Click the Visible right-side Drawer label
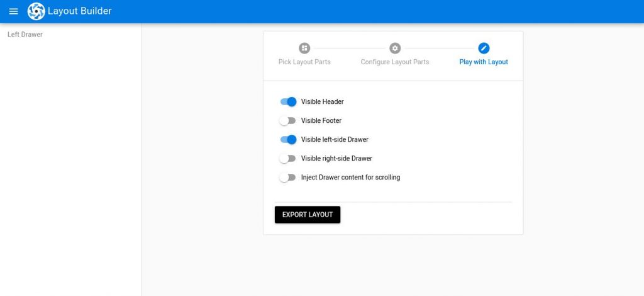The width and height of the screenshot is (644, 296). [x=337, y=159]
